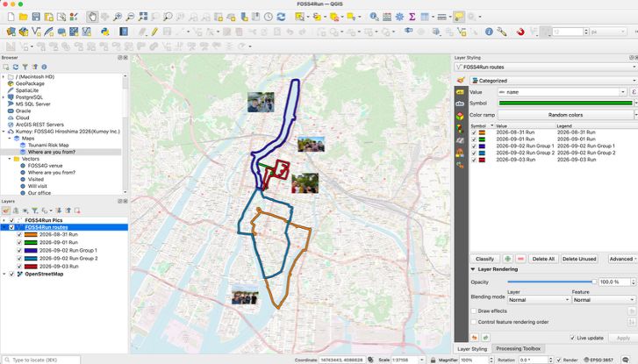Add a category with the green plus button
638x364 pixels.
point(507,259)
